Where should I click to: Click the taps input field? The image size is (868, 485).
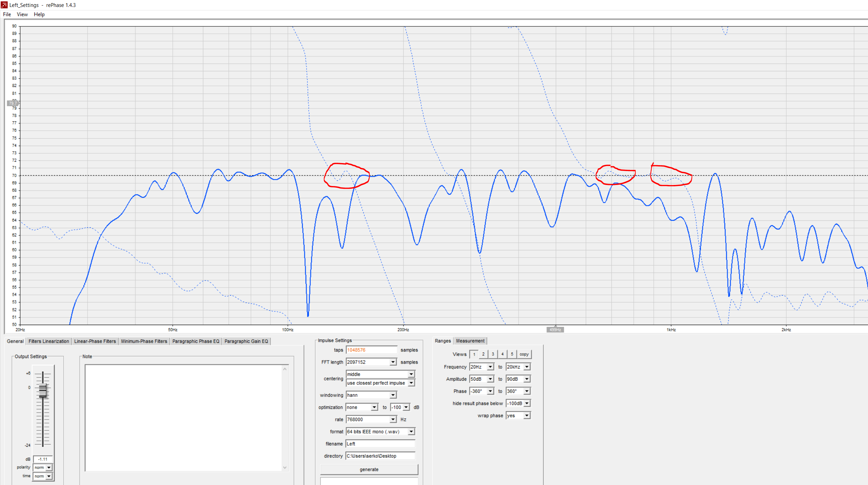coord(371,350)
